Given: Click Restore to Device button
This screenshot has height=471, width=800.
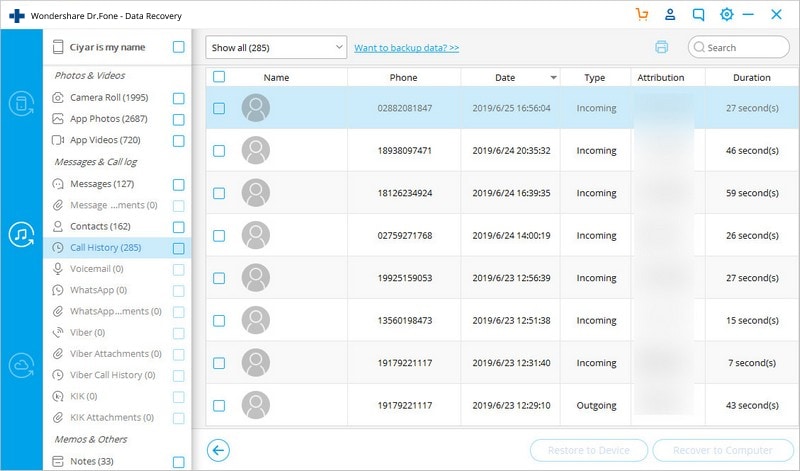Looking at the screenshot, I should 589,450.
